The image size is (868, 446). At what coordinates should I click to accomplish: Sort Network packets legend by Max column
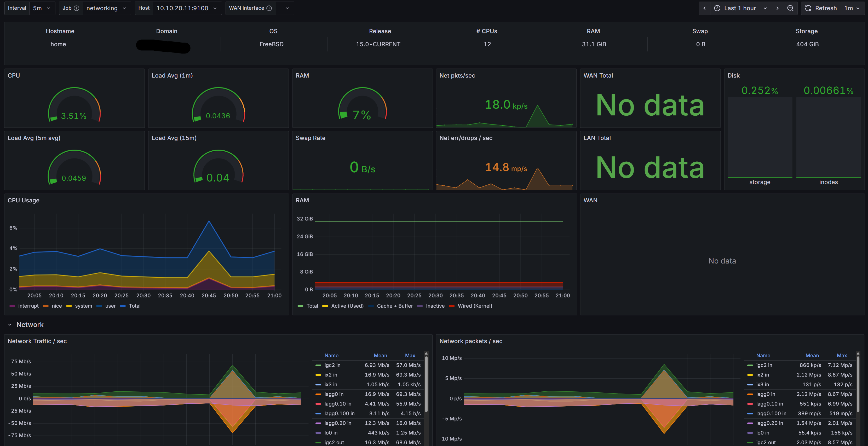click(x=841, y=355)
